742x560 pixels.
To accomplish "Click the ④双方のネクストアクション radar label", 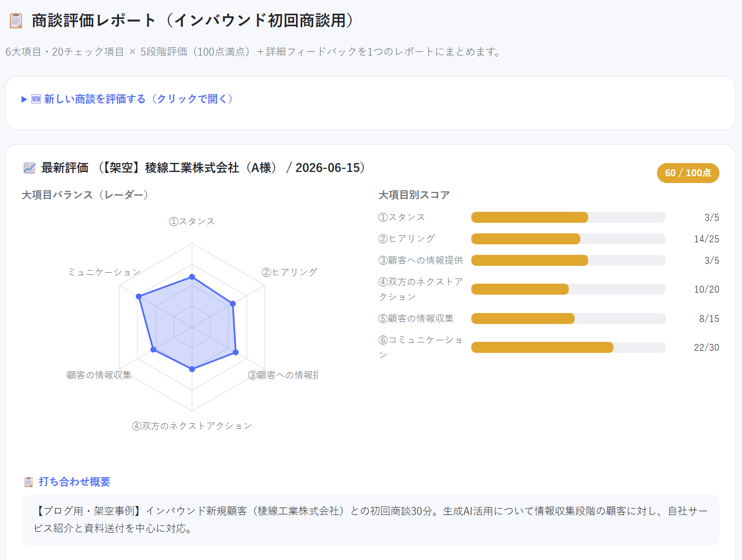I will pos(192,426).
